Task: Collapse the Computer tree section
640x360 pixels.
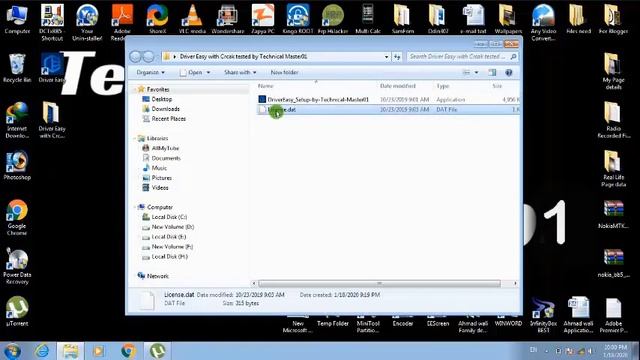Action: point(135,207)
